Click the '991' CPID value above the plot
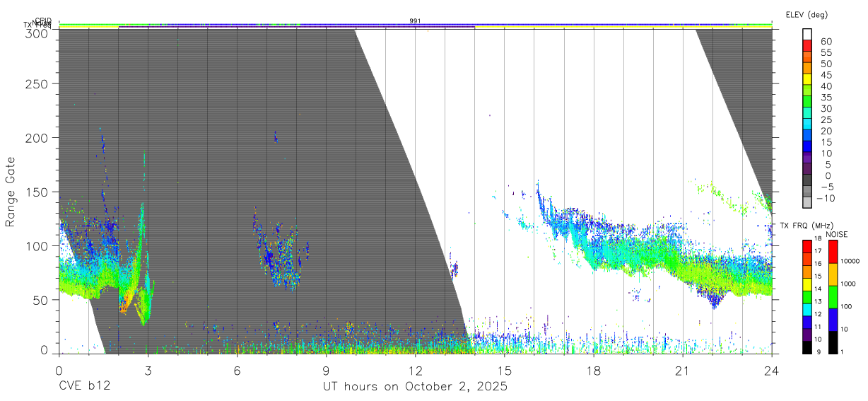Image resolution: width=868 pixels, height=401 pixels. (x=415, y=21)
